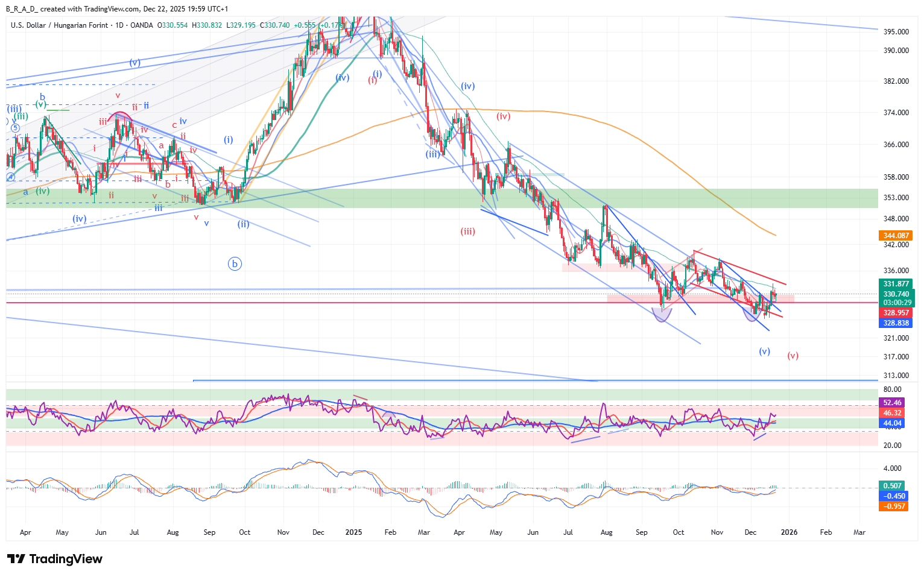Select the current price label 330.740

[896, 294]
